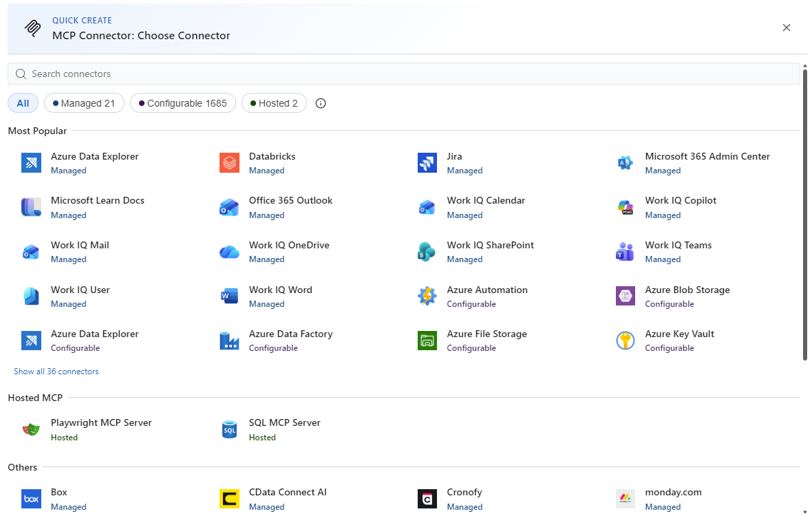Select Microsoft Learn Docs label

pos(97,200)
